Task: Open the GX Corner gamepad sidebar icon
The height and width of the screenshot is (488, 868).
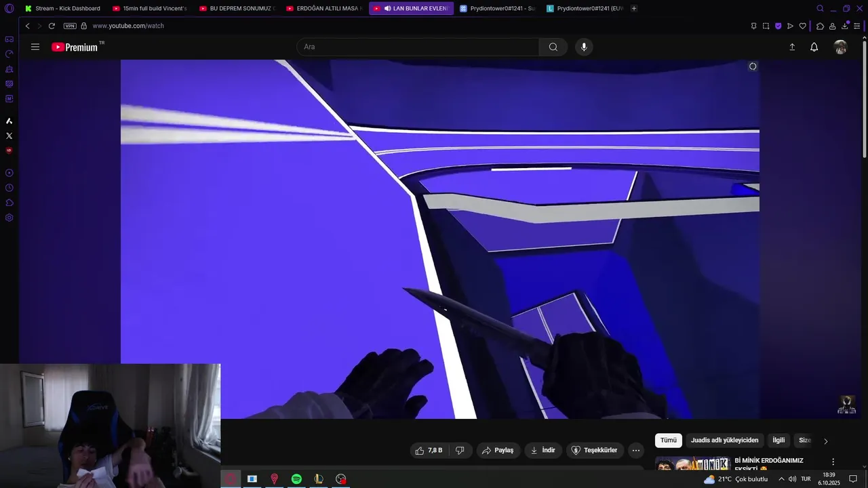Action: [x=9, y=39]
